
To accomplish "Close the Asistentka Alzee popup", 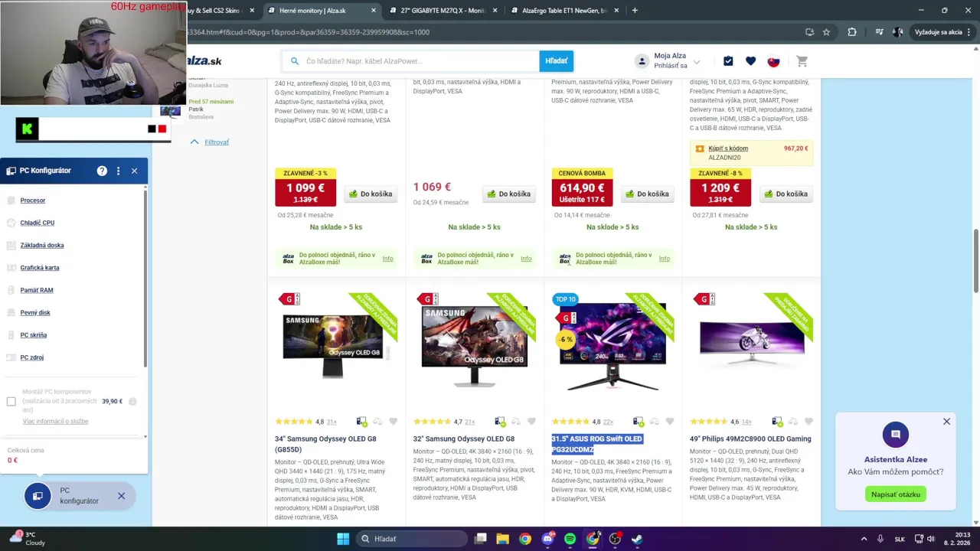I will coord(946,422).
